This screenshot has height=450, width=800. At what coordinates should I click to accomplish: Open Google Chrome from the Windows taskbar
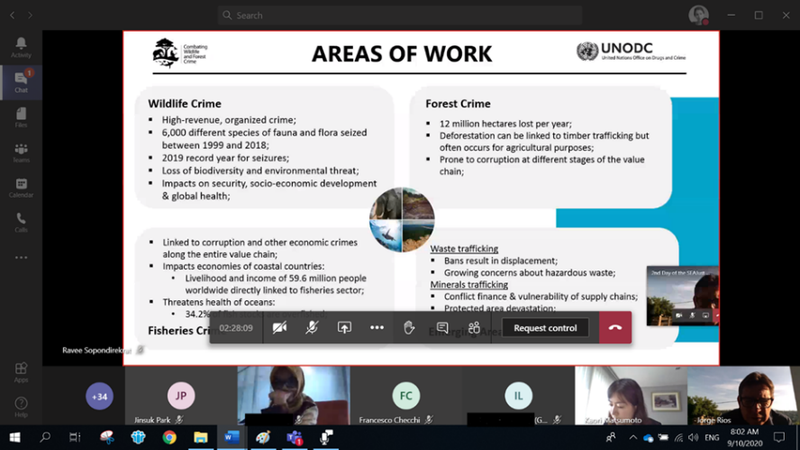(169, 437)
